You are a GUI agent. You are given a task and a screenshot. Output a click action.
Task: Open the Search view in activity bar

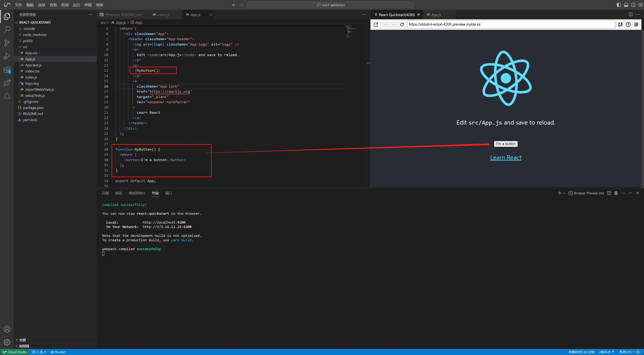tap(7, 29)
